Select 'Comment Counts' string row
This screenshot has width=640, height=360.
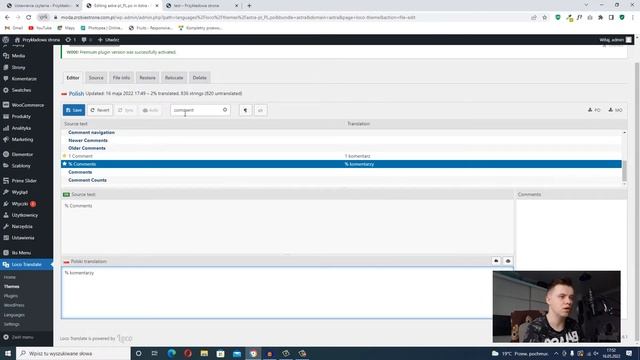coord(341,180)
